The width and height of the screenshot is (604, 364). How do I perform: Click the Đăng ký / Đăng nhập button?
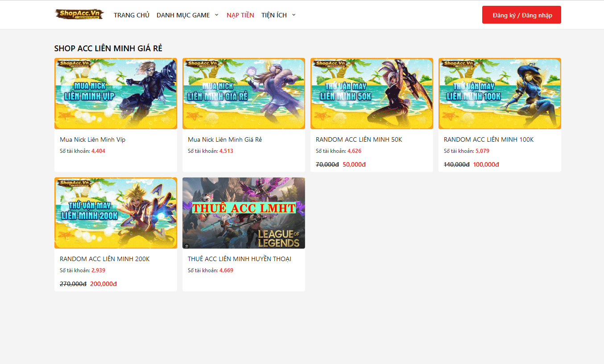tap(521, 15)
